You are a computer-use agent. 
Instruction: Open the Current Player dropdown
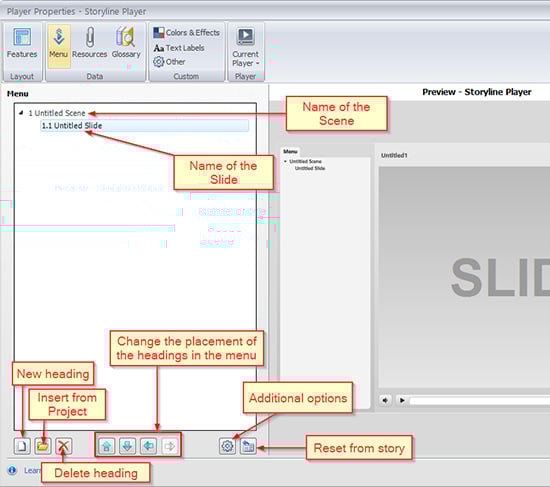click(x=245, y=47)
